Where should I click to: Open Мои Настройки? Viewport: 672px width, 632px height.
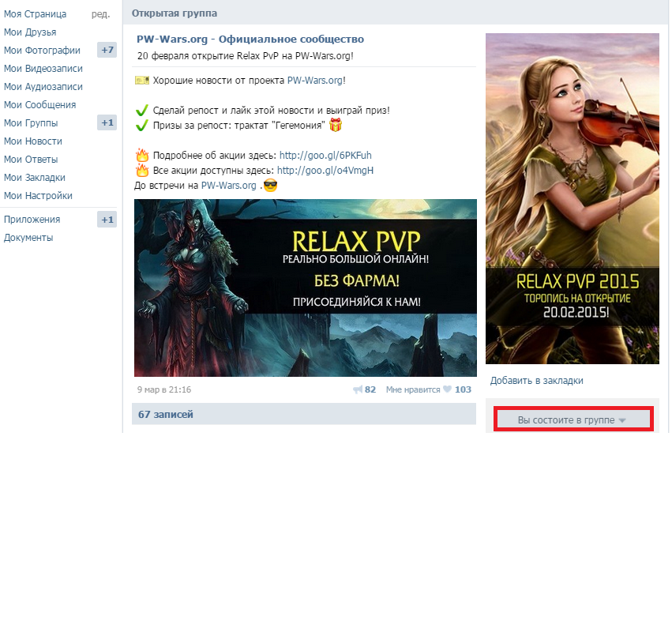[x=38, y=195]
